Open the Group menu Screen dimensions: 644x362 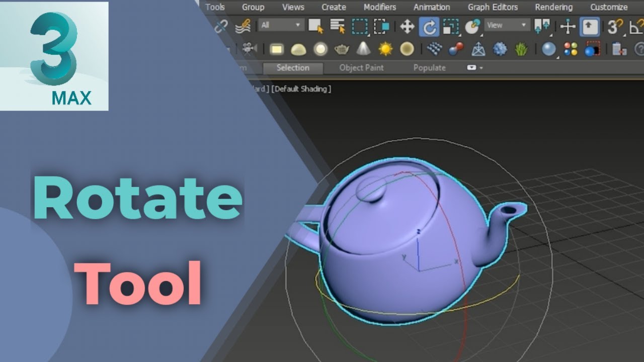pos(253,7)
